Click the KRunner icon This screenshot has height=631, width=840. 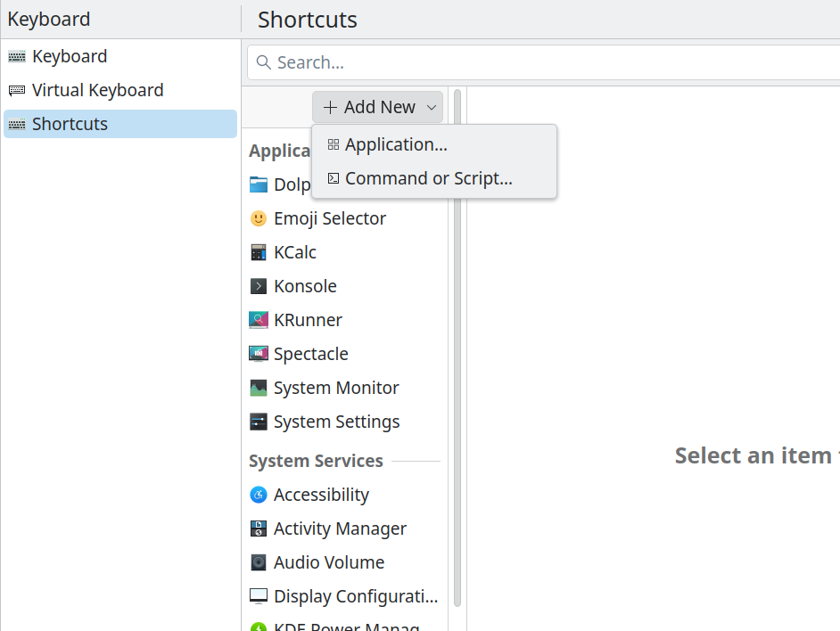coord(259,320)
